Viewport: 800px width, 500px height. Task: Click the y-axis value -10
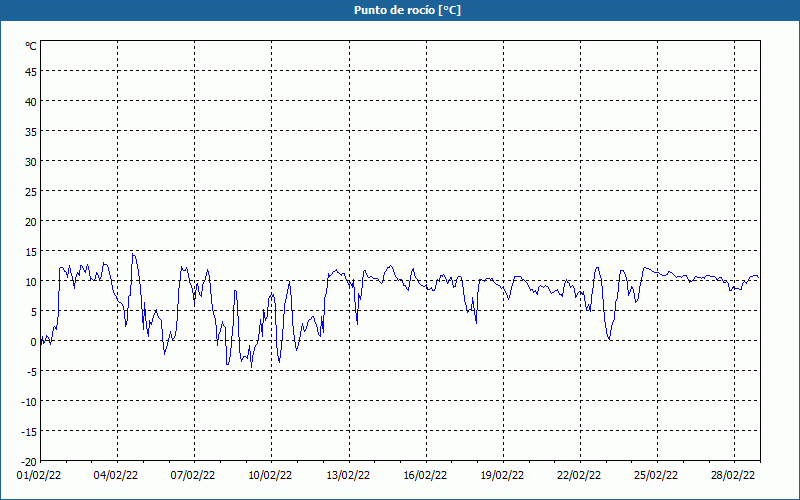[x=29, y=402]
